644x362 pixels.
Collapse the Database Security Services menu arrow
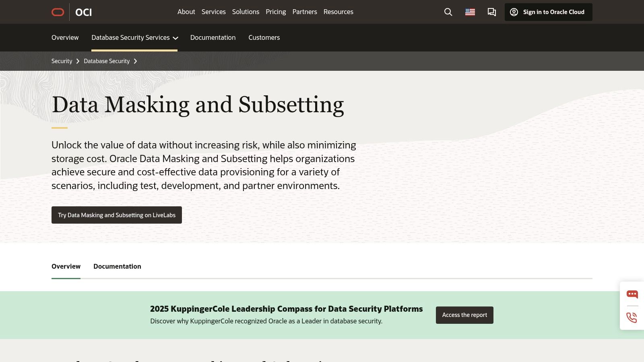175,38
